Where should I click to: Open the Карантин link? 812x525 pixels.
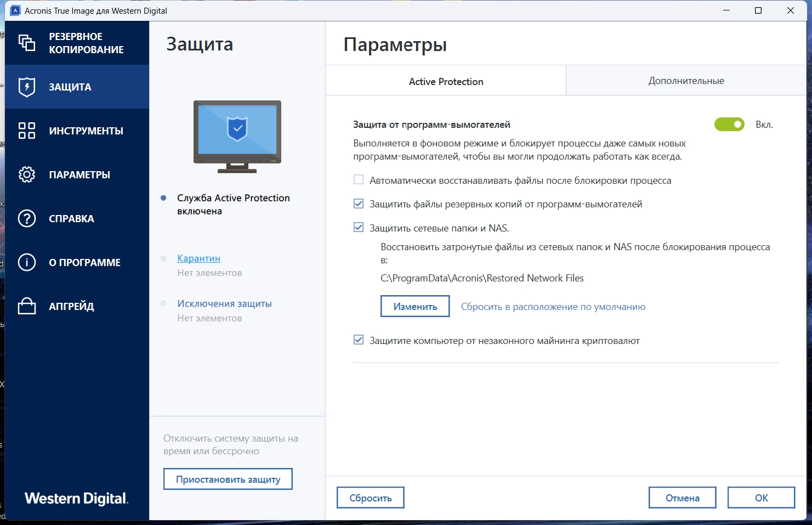pyautogui.click(x=198, y=258)
